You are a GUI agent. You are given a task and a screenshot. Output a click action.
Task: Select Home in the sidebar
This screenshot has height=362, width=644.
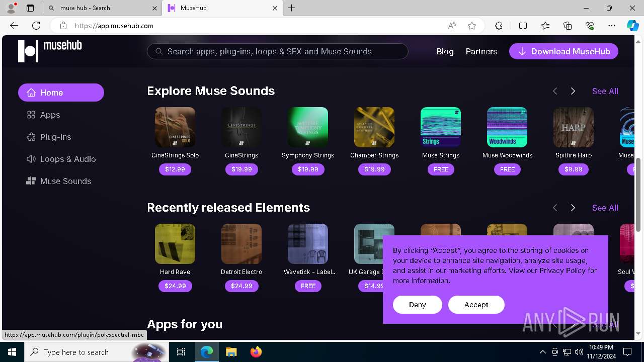click(61, 93)
